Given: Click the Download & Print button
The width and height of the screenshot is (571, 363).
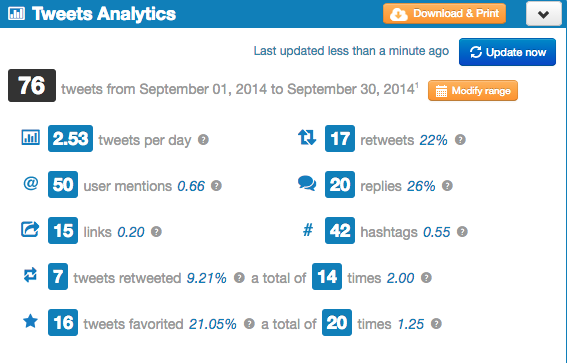Looking at the screenshot, I should coord(444,14).
